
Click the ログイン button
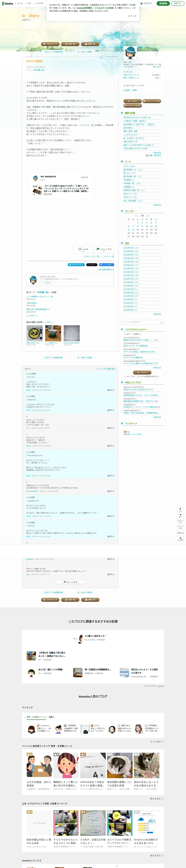click(178, 3)
